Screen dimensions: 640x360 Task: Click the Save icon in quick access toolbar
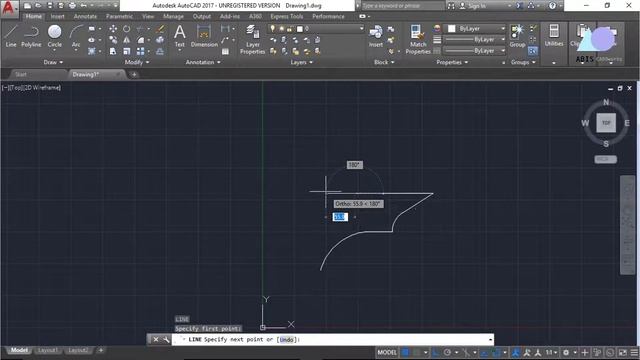tap(49, 6)
